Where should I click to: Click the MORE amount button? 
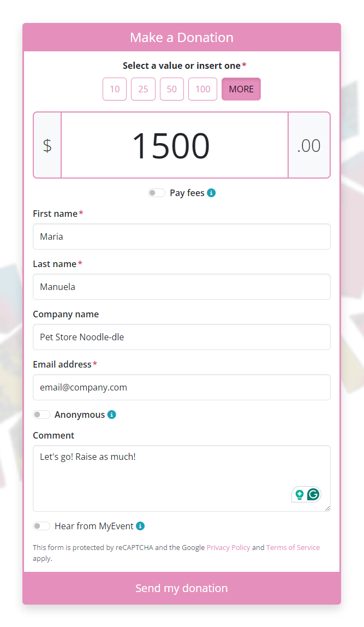pos(241,89)
